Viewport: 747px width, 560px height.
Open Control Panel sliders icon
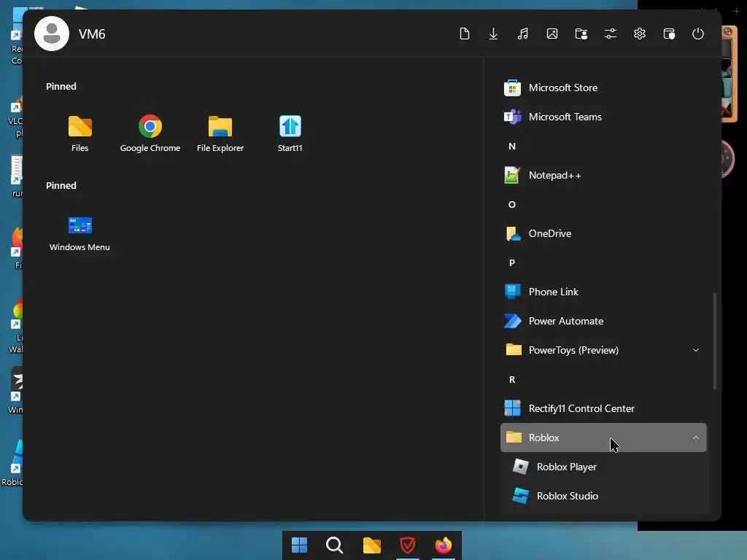pyautogui.click(x=611, y=34)
